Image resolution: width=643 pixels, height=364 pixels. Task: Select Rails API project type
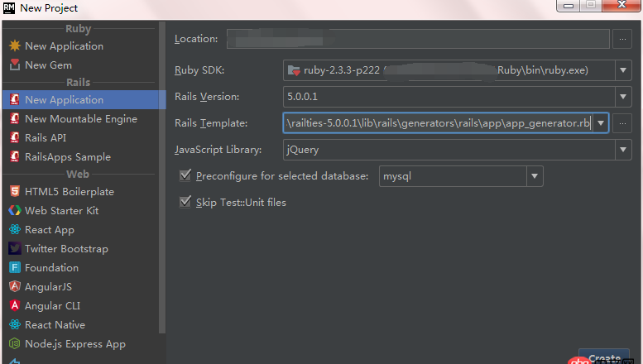[x=46, y=137]
